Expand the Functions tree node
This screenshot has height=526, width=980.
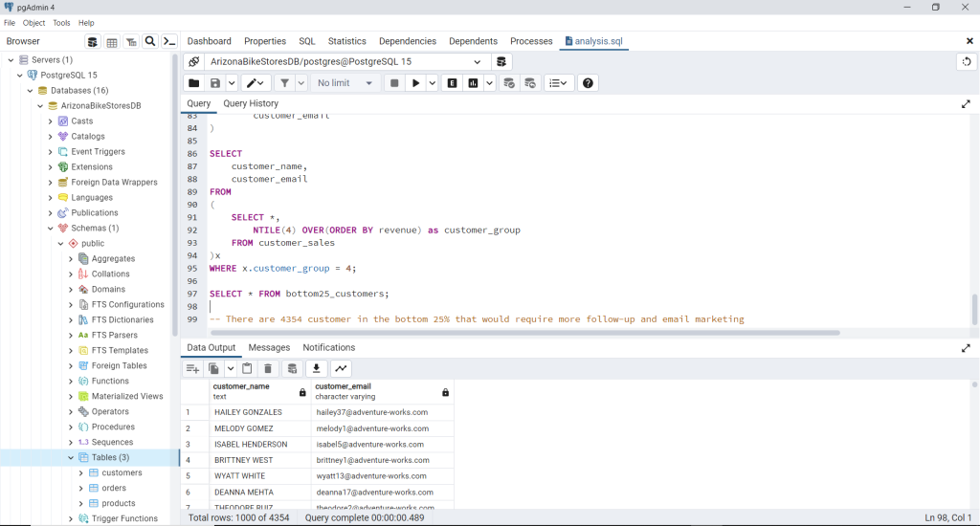(x=71, y=382)
